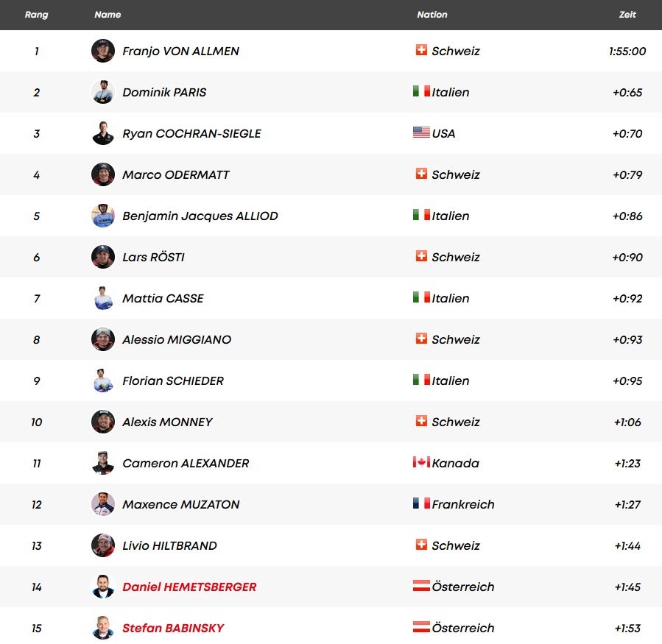
Task: Click the winning time 1:55:00
Action: pyautogui.click(x=627, y=51)
